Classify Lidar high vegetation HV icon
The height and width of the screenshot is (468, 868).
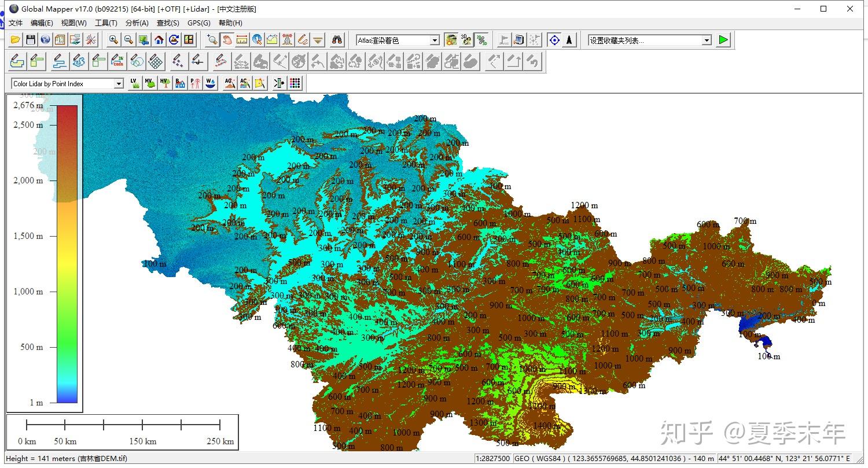165,83
